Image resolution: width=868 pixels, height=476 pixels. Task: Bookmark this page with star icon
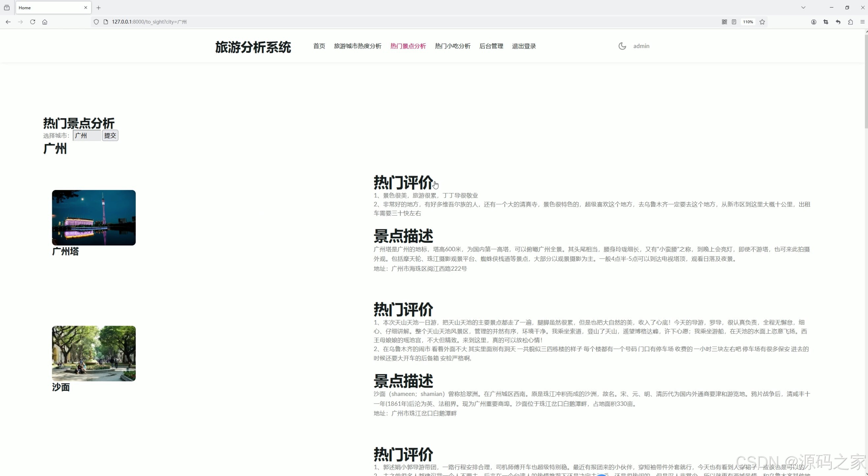(x=762, y=22)
